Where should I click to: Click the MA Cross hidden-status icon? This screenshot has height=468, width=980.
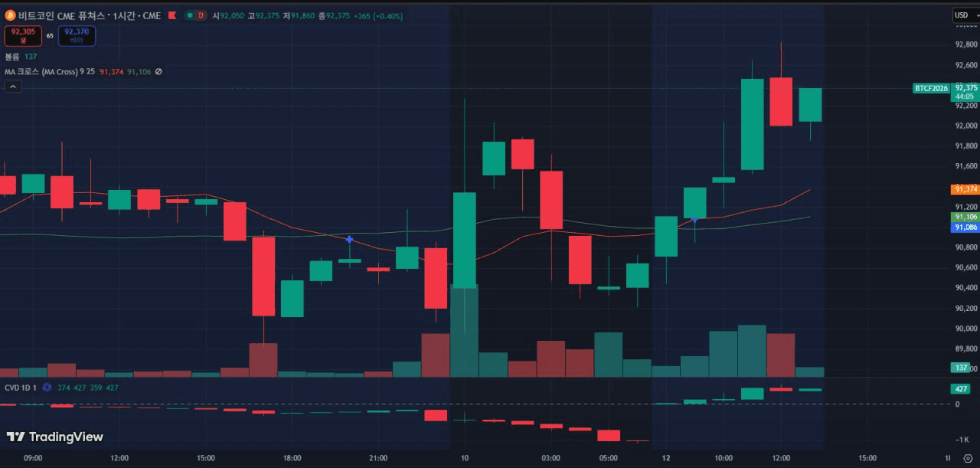[x=158, y=72]
